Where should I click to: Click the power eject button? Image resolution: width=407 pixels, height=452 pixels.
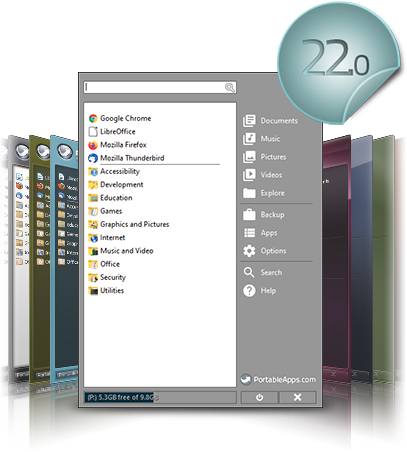(x=259, y=397)
